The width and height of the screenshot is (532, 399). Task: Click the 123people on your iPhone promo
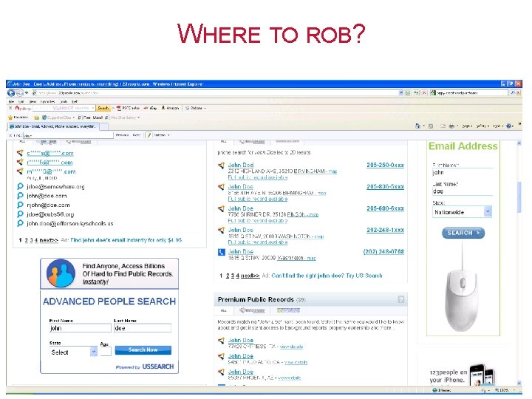click(x=462, y=375)
